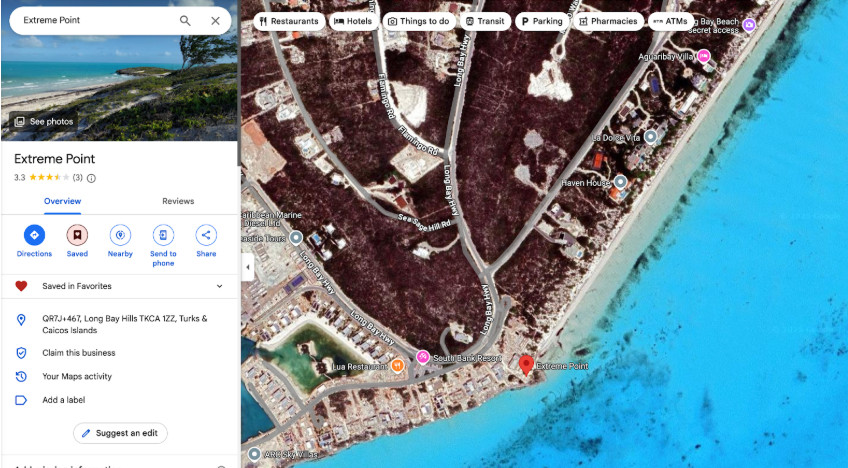
Task: Copy the QR7J+467 Long Bay Hills address
Action: tap(125, 324)
